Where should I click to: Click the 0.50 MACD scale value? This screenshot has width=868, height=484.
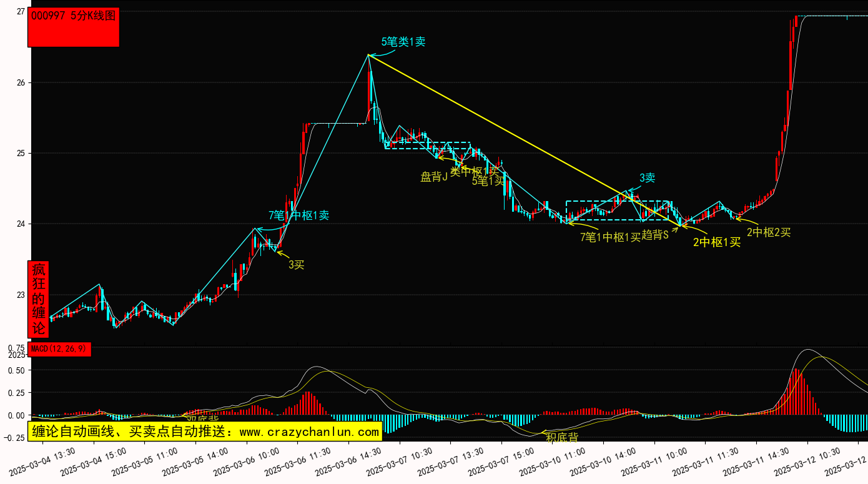[x=16, y=370]
